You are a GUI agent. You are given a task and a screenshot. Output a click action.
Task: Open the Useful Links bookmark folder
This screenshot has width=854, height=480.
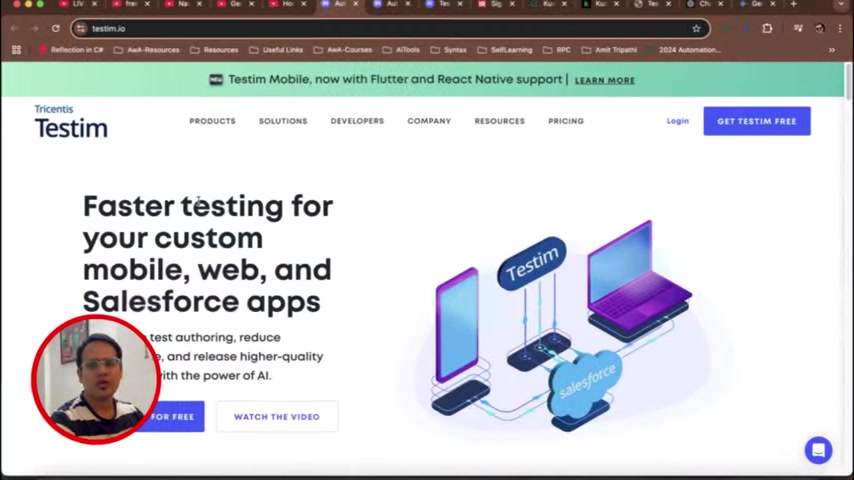tap(276, 50)
